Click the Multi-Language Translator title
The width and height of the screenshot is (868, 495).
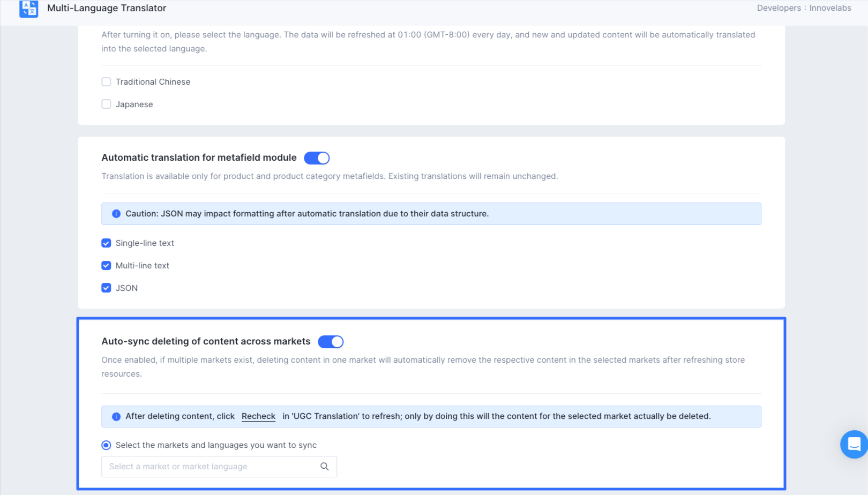pyautogui.click(x=107, y=8)
